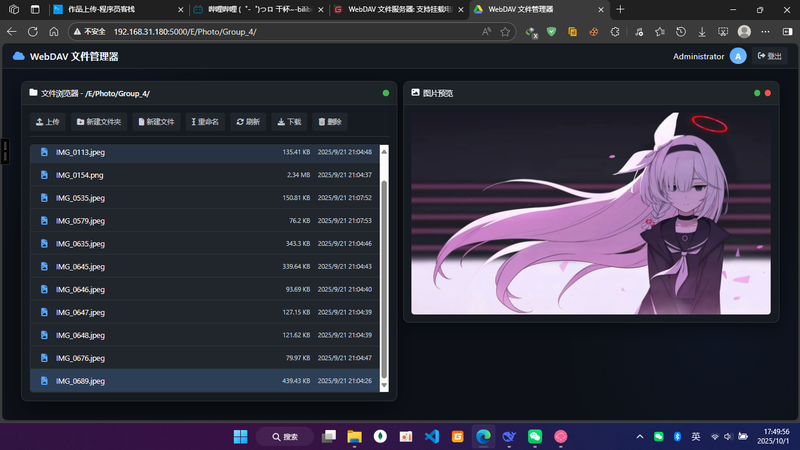
Task: Select file IMG_0535.jpeg
Action: pyautogui.click(x=204, y=198)
